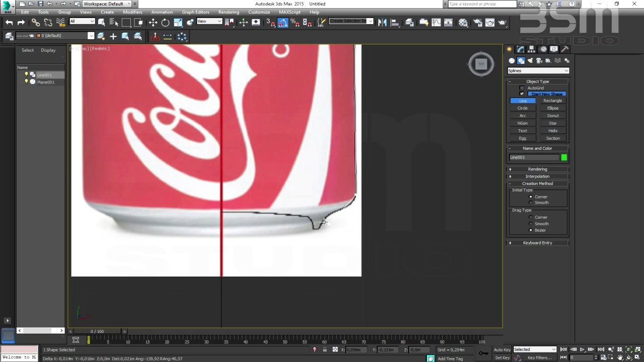This screenshot has height=362, width=644.
Task: Click the green object color swatch
Action: click(x=564, y=157)
